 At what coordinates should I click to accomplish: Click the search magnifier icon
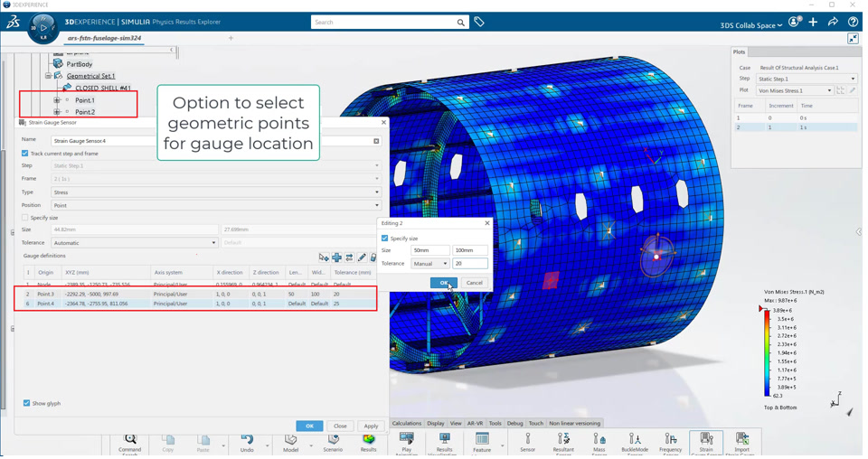point(460,23)
